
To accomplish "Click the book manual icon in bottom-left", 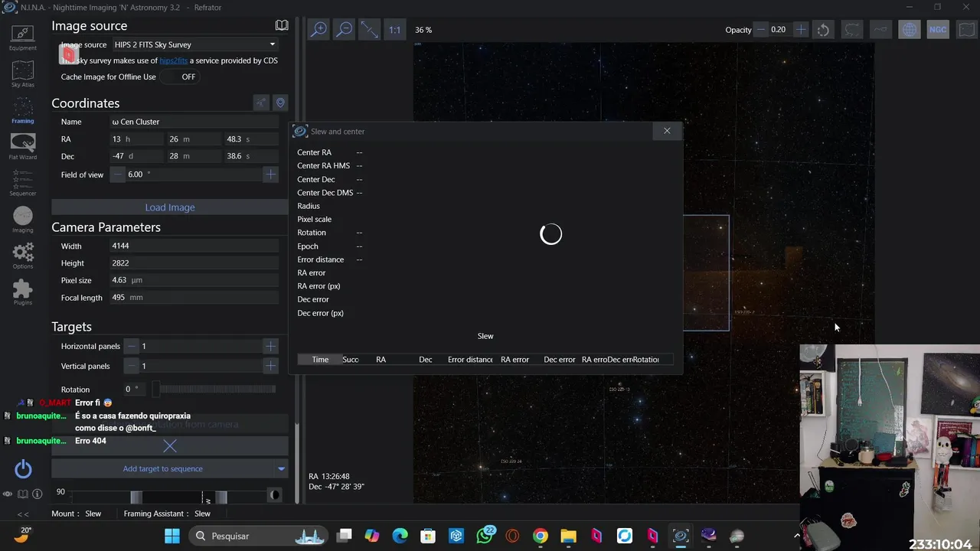I will pos(23,494).
